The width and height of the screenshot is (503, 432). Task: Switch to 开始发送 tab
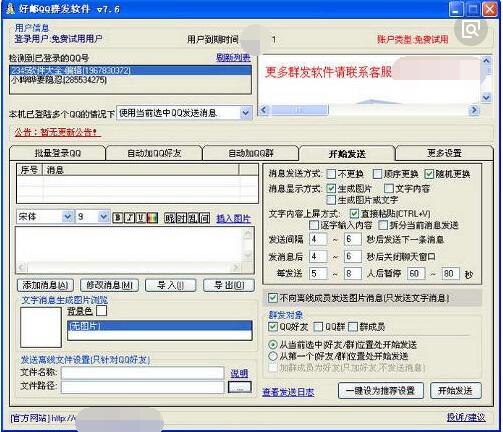click(347, 153)
